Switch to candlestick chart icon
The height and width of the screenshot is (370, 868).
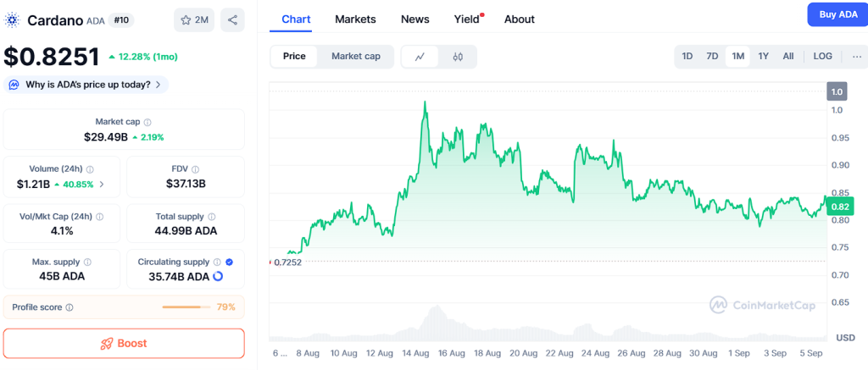pyautogui.click(x=458, y=57)
